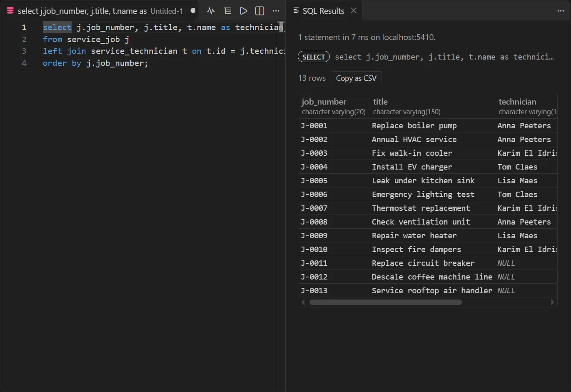Click the SELECT statement badge

pyautogui.click(x=314, y=57)
